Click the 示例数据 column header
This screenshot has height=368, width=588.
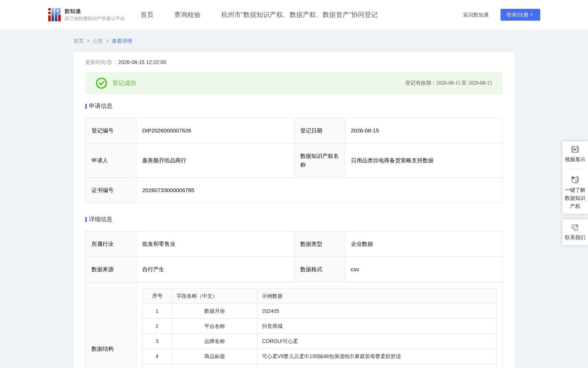(377, 296)
